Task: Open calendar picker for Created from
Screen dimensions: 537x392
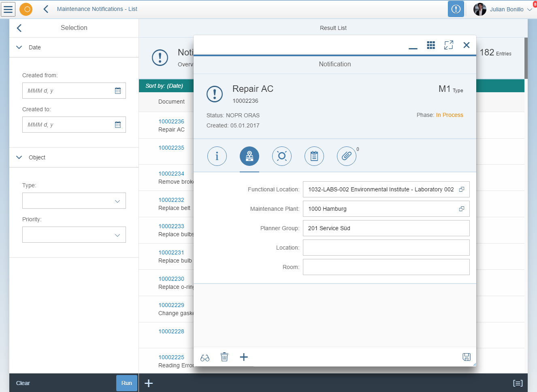Action: tap(118, 91)
